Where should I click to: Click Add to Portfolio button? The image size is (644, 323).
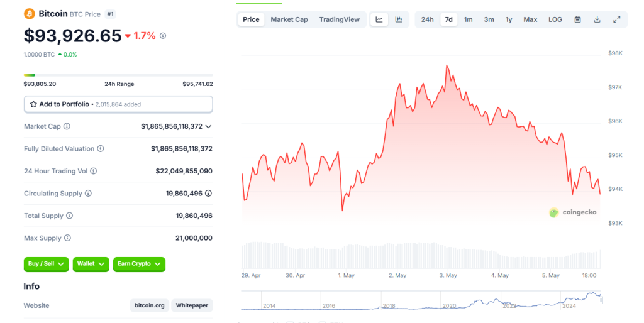[118, 104]
